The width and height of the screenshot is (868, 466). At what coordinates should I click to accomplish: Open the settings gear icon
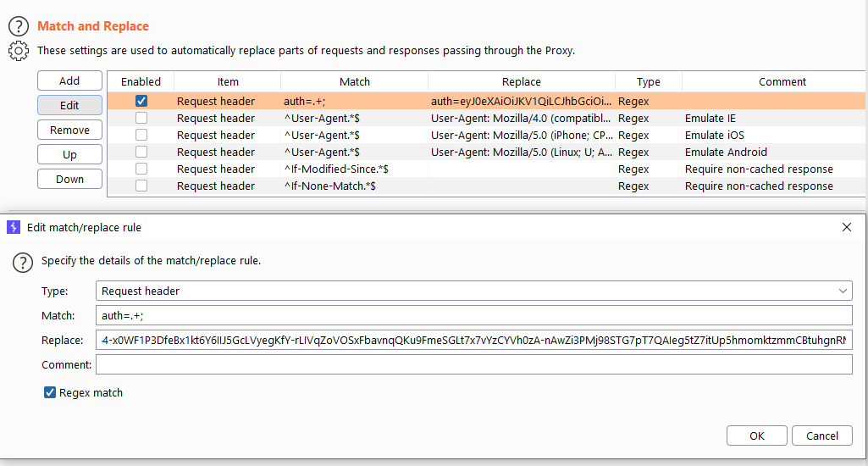(x=19, y=51)
